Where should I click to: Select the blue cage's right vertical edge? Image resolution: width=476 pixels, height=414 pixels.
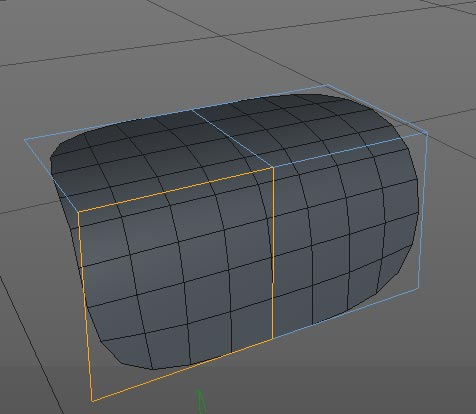tap(423, 211)
